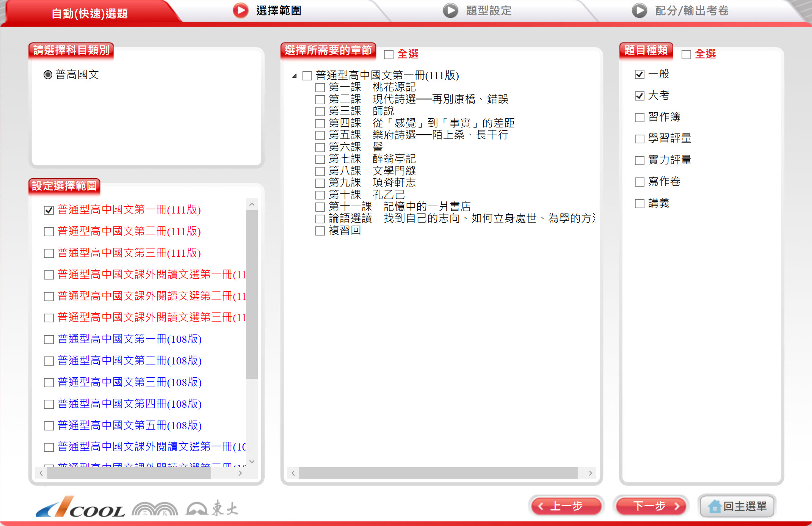Open the 題型設定 step tab
This screenshot has height=526, width=812.
pyautogui.click(x=488, y=11)
